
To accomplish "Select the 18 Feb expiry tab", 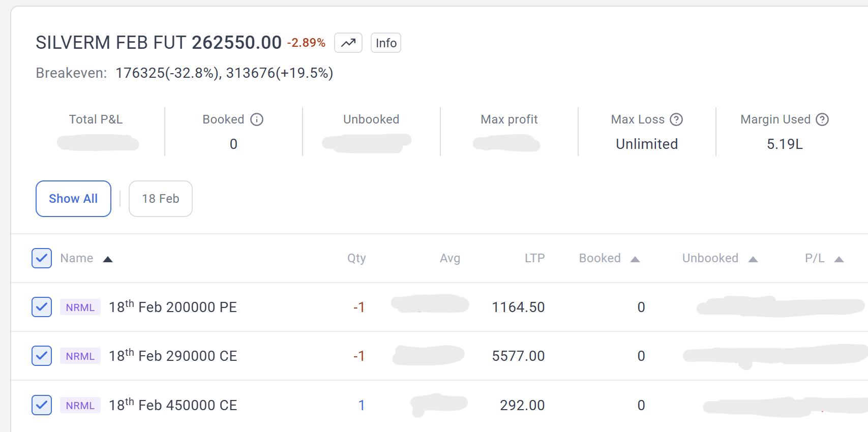I will pyautogui.click(x=160, y=199).
